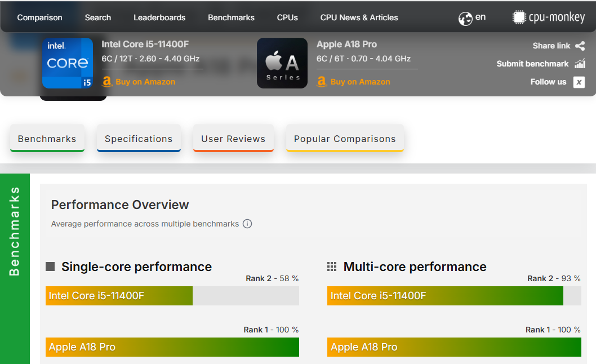596x364 pixels.
Task: Open the Popular Comparisons tab
Action: click(x=345, y=139)
